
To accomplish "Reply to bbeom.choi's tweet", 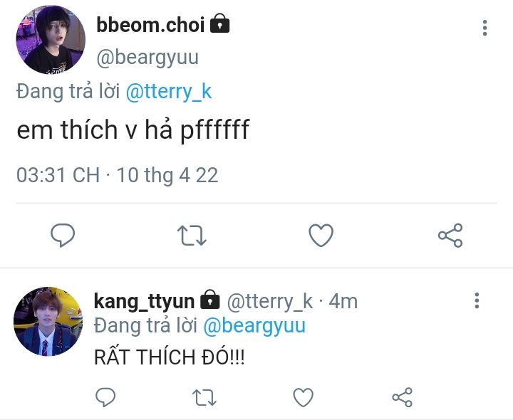I will tap(63, 236).
